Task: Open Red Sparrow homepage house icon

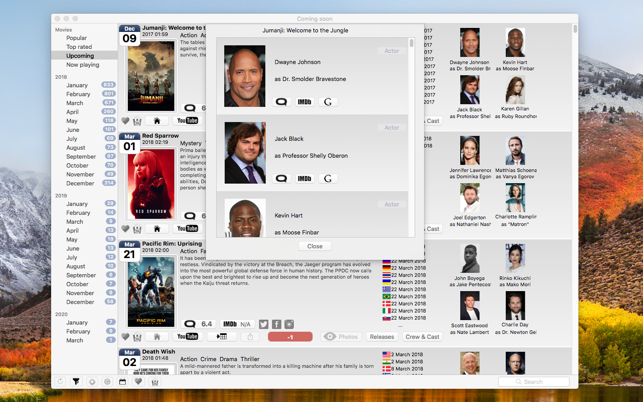Action: [157, 228]
